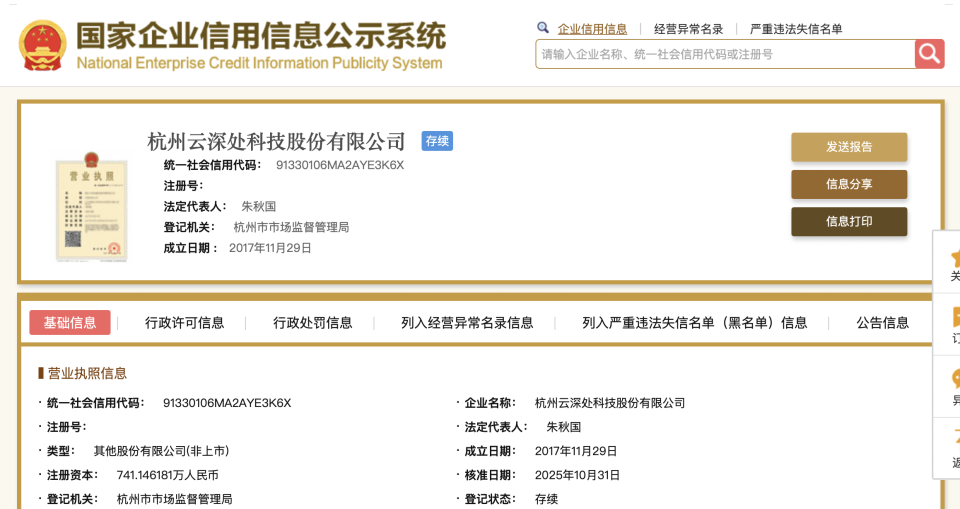
Task: Click the 营业执照信息 section heading
Action: click(x=87, y=374)
